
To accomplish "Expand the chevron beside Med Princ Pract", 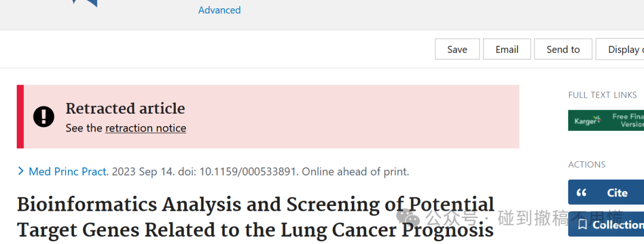I will point(21,171).
